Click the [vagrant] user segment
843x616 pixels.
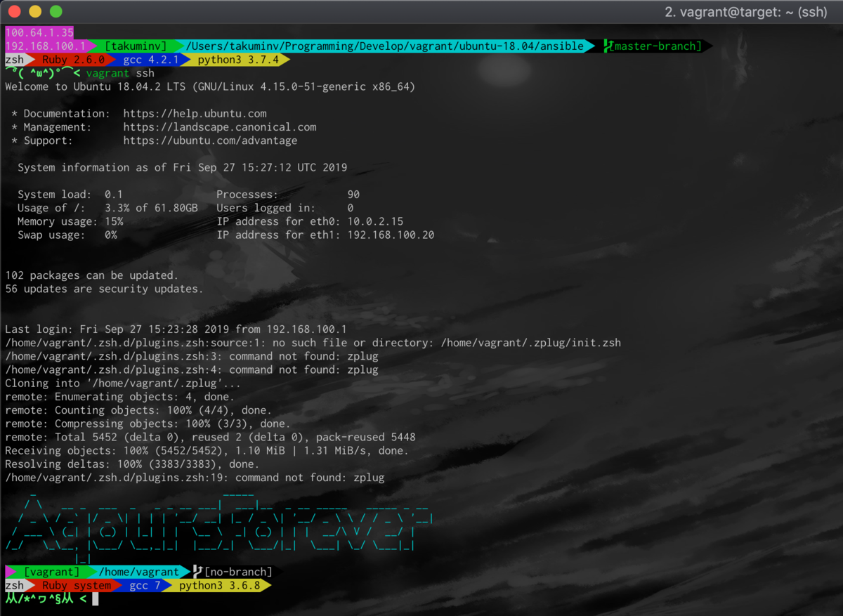(x=52, y=572)
